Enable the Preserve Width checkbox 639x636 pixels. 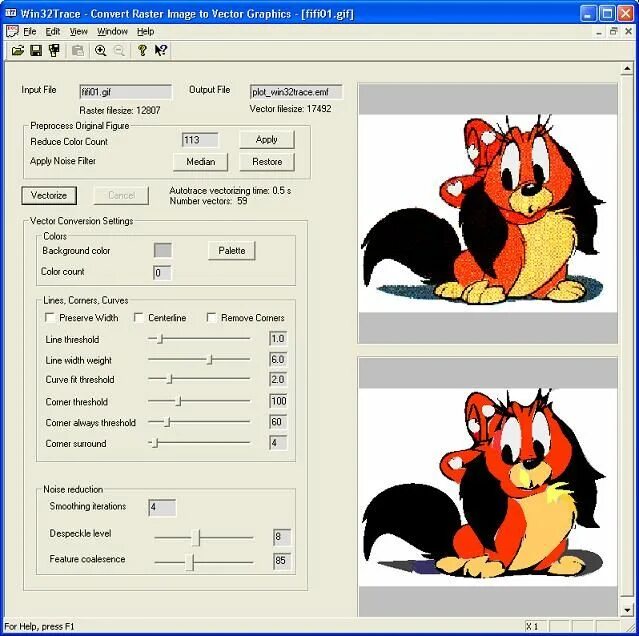(x=50, y=317)
